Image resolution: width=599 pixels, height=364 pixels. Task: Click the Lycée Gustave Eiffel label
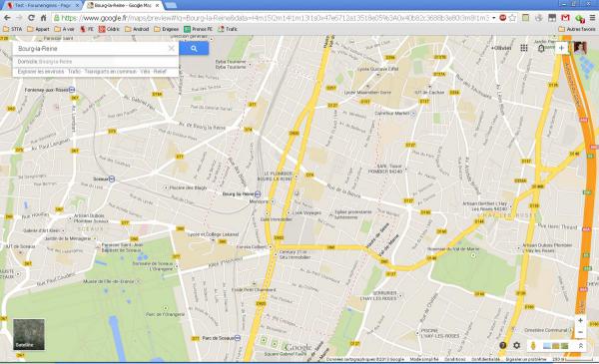377,69
